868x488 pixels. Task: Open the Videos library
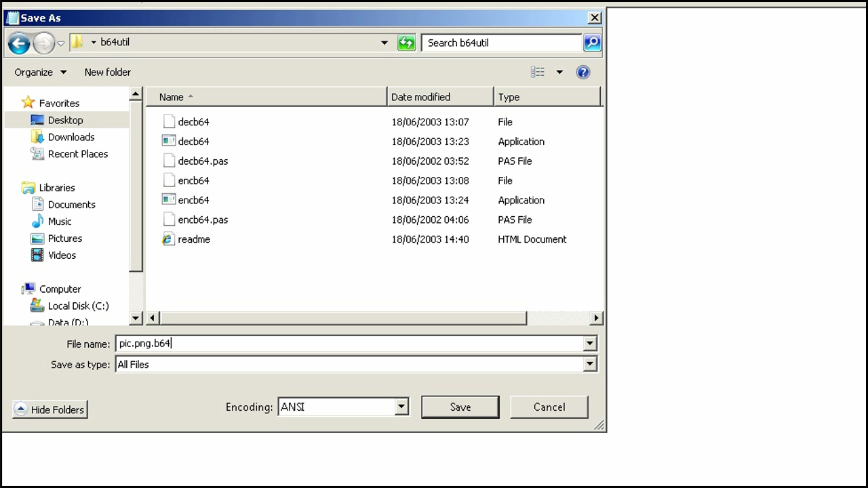(62, 256)
